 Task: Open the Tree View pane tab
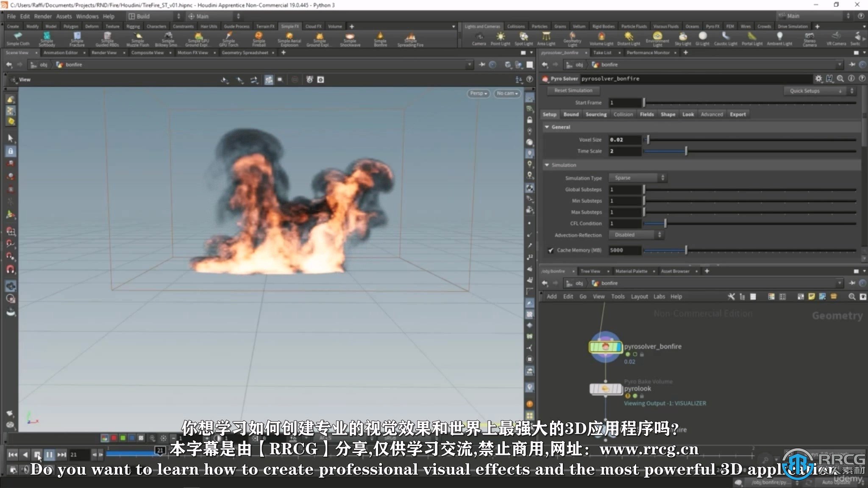tap(590, 271)
